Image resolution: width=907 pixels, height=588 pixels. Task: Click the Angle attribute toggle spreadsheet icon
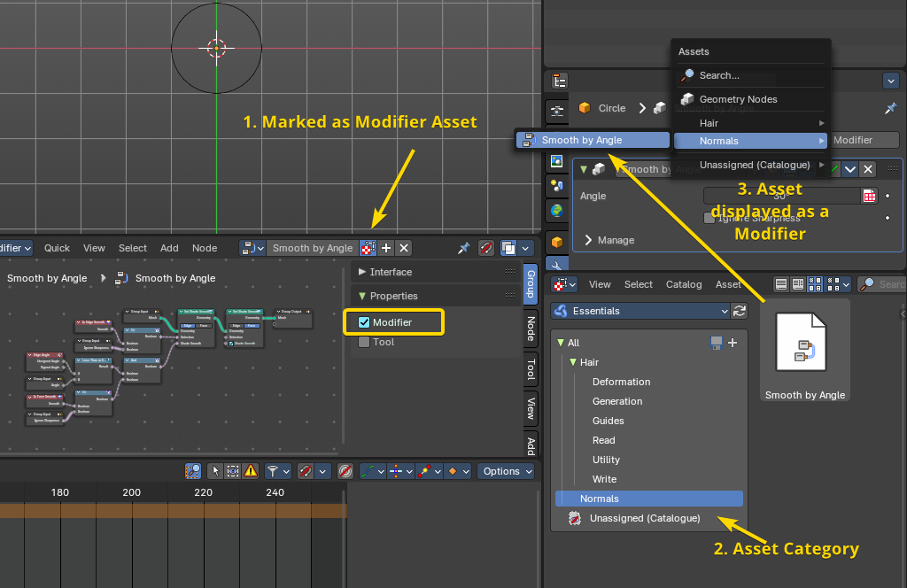point(870,196)
